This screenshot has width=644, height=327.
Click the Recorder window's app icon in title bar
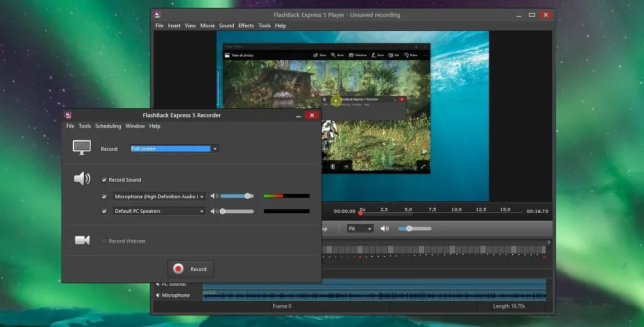tap(68, 115)
